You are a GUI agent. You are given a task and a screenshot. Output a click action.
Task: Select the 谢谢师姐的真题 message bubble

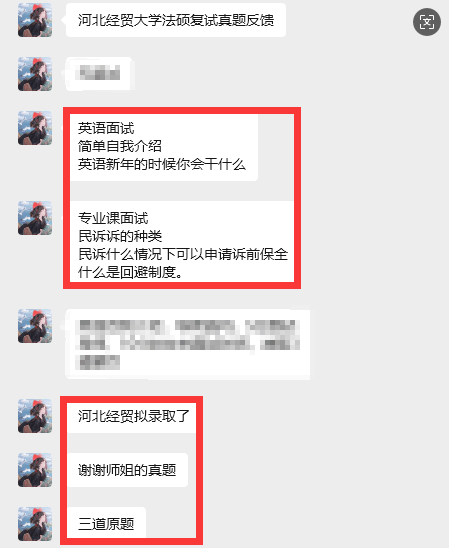127,470
